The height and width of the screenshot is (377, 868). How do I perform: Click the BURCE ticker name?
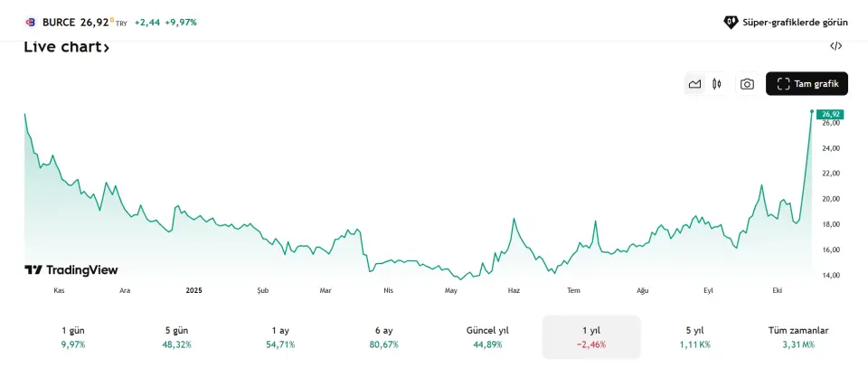pyautogui.click(x=59, y=22)
